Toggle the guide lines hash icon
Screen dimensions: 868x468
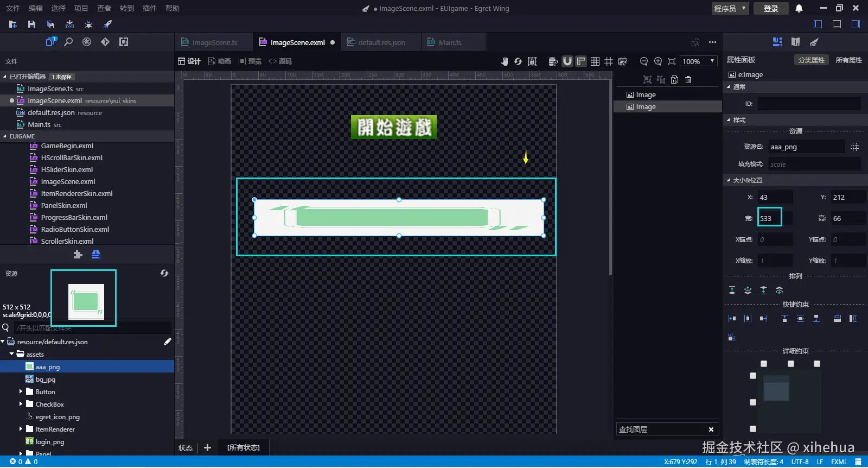pos(609,61)
